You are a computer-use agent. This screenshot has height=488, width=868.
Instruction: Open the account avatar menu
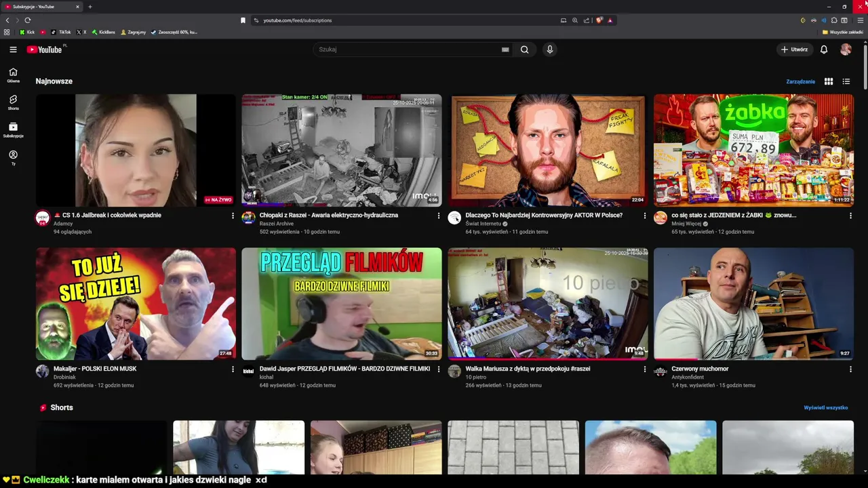click(846, 49)
